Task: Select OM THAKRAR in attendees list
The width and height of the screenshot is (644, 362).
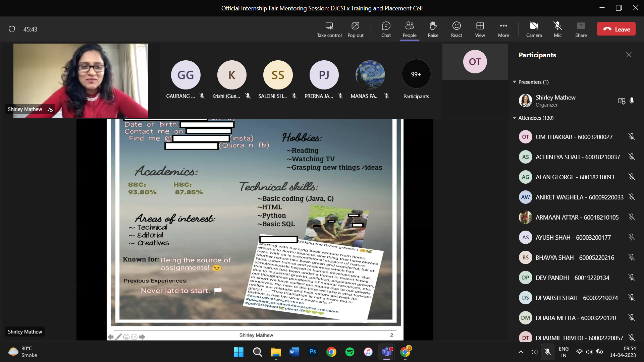Action: click(x=577, y=137)
